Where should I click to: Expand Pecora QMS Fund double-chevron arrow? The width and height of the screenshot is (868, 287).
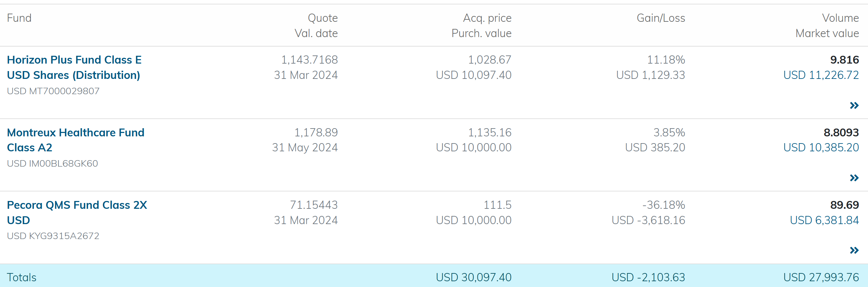pos(854,251)
